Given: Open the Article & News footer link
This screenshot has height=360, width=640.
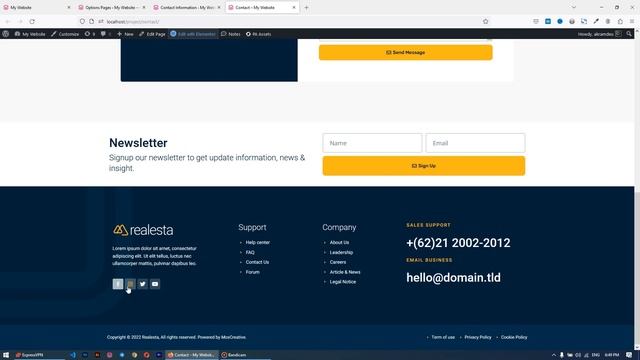Looking at the screenshot, I should (x=345, y=272).
